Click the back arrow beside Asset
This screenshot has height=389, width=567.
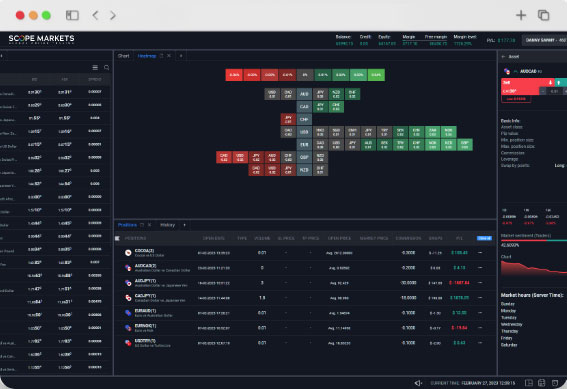tap(503, 56)
